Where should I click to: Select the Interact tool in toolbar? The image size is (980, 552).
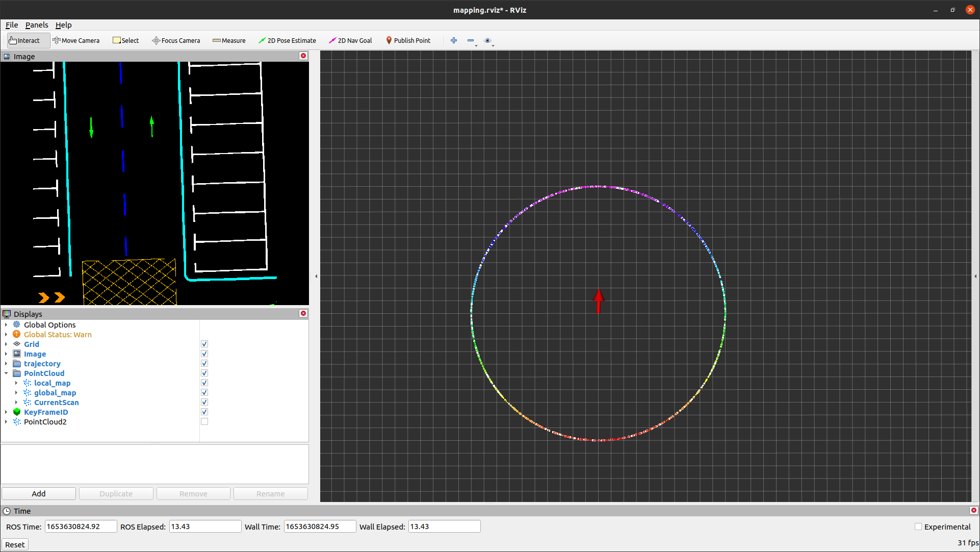click(x=25, y=40)
